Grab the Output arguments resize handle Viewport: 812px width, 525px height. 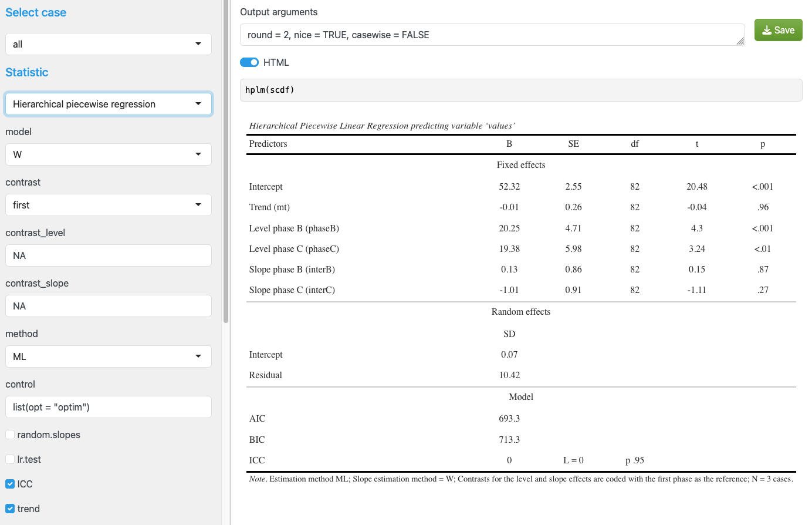tap(740, 41)
